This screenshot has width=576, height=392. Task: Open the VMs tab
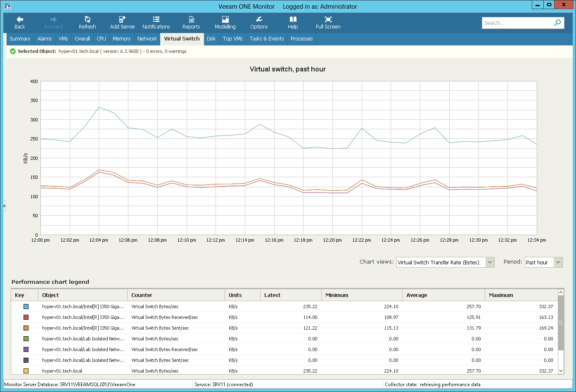[x=63, y=39]
